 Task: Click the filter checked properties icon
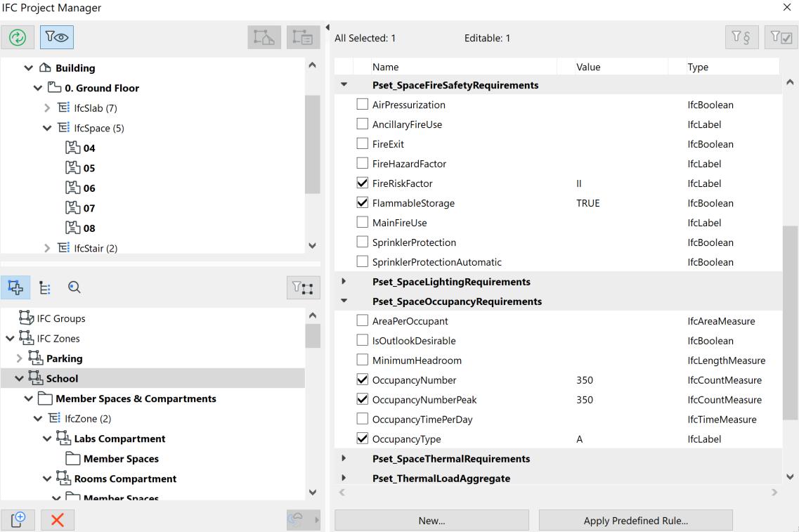[x=781, y=38]
